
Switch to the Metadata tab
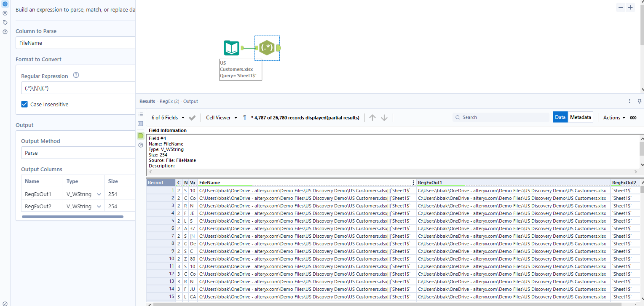tap(580, 117)
